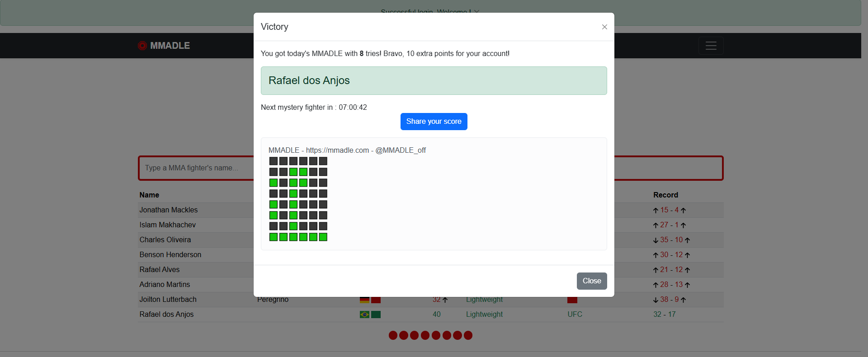
Task: Click UFC in the Rafael dos Anjos row
Action: [x=575, y=315]
